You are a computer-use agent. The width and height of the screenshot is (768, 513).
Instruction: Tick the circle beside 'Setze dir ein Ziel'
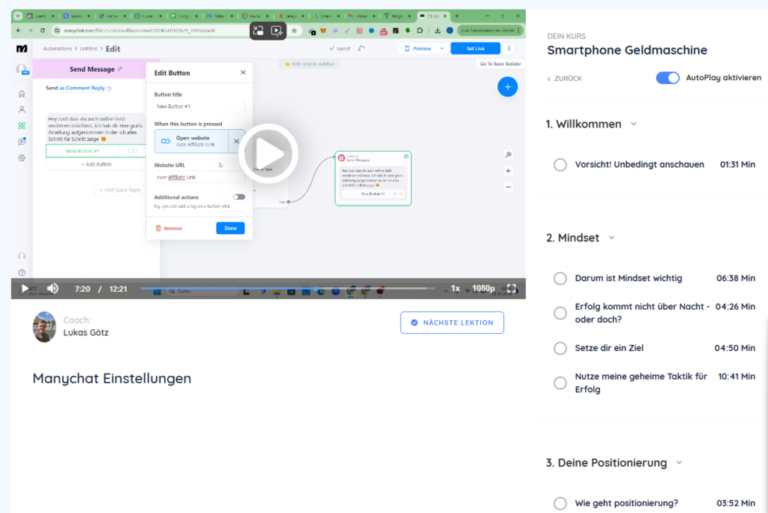[560, 348]
